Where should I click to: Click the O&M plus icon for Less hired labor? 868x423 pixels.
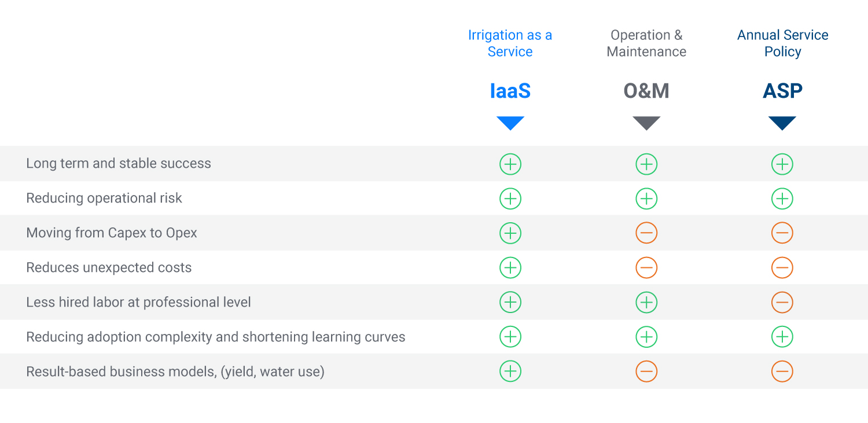(646, 302)
